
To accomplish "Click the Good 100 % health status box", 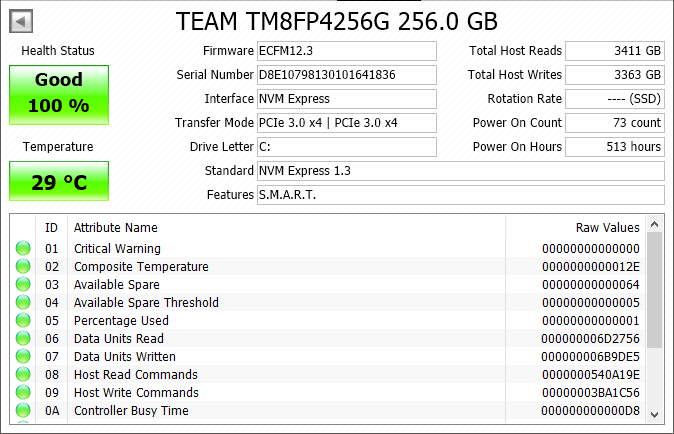I will click(59, 95).
